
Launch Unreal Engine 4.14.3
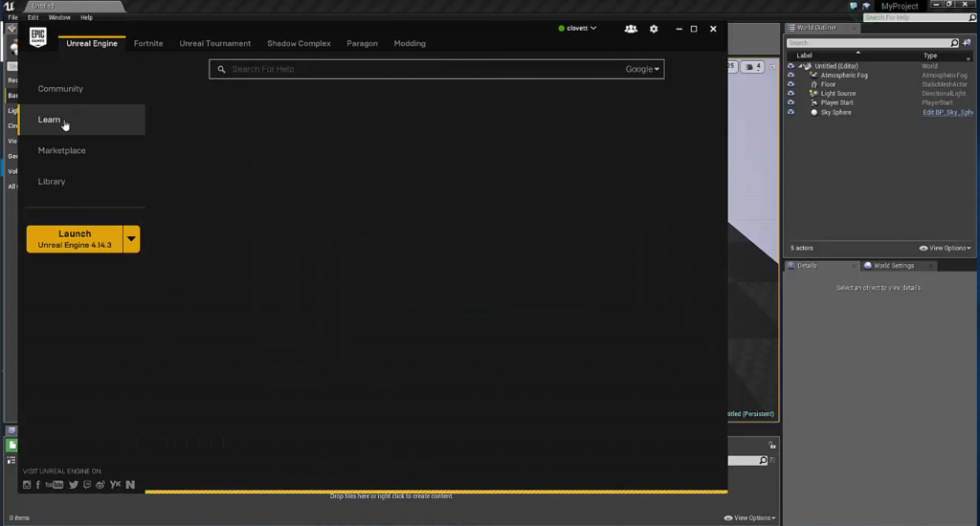75,239
